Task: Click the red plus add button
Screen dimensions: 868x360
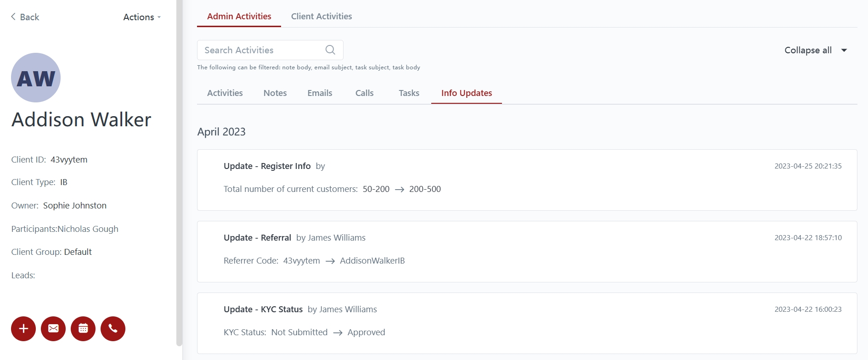Action: coord(23,329)
